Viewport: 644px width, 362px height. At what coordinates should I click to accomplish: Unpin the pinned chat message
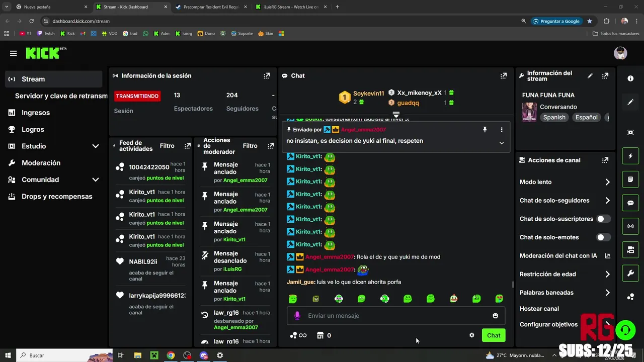tap(485, 130)
